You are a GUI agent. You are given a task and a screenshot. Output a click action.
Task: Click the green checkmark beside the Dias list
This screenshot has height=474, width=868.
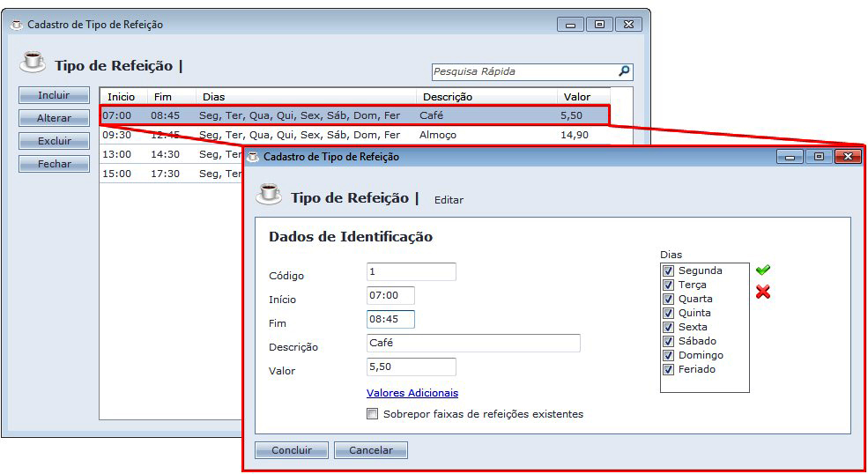[x=763, y=270]
